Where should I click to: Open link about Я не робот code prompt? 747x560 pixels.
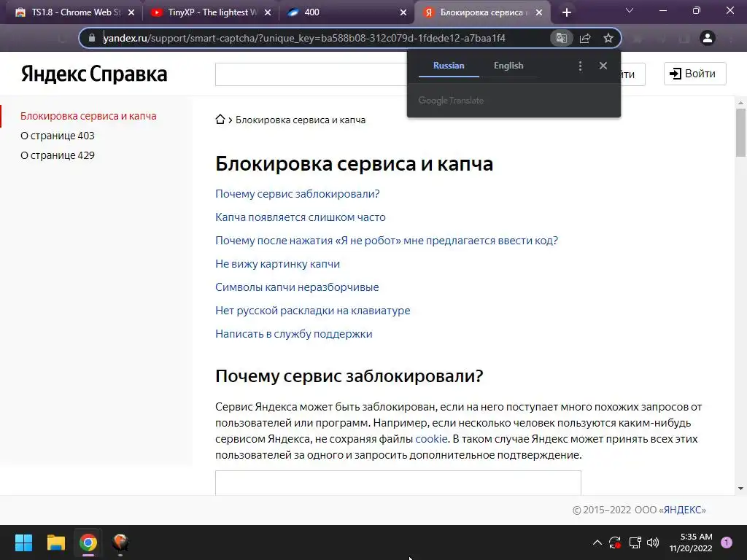coord(387,241)
